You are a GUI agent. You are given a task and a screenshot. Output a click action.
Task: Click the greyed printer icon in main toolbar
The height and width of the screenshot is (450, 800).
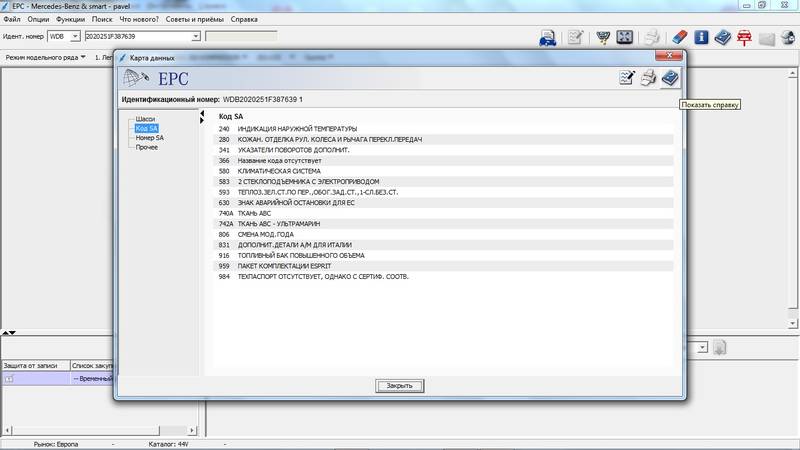click(652, 37)
